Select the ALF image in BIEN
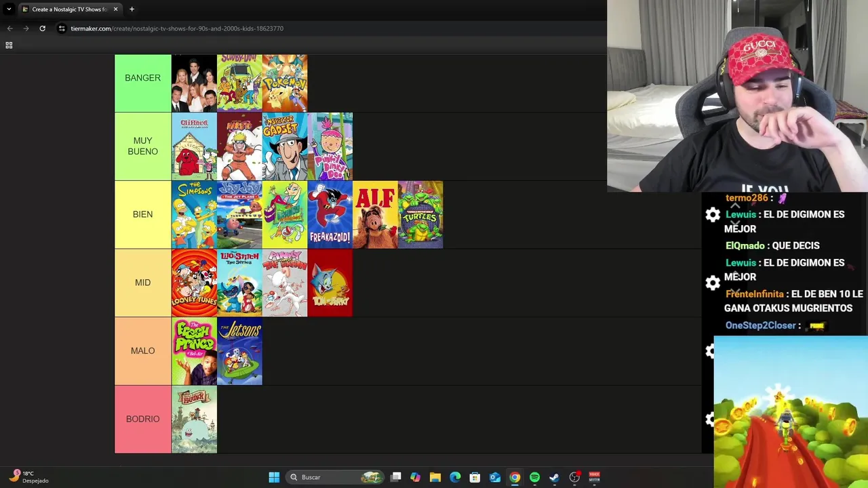This screenshot has width=868, height=488. tap(375, 214)
